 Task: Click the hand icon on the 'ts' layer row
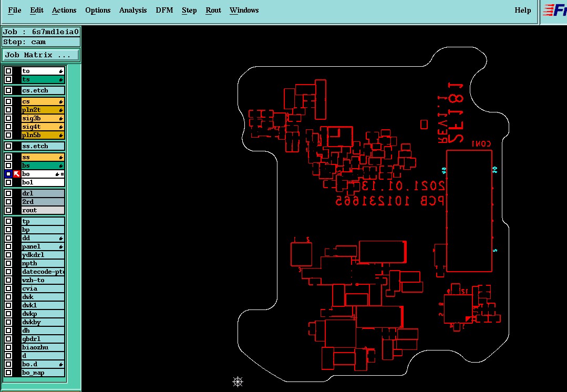pyautogui.click(x=61, y=79)
